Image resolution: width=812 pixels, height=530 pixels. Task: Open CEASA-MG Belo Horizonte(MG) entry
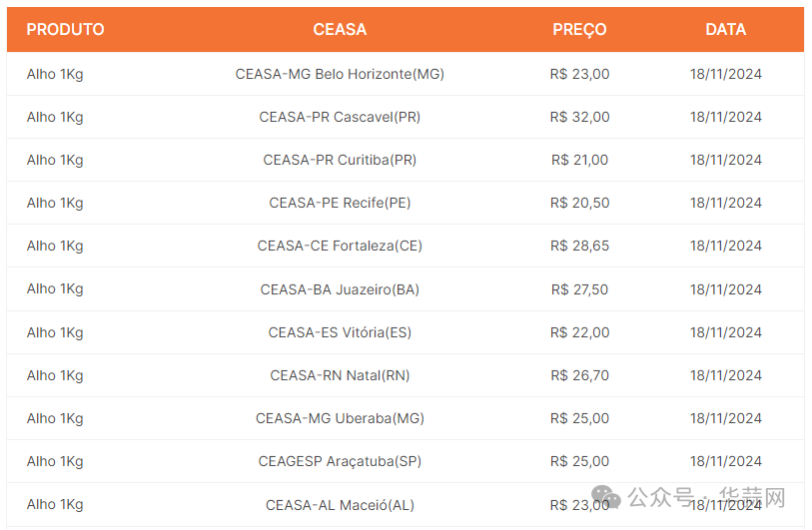[340, 74]
